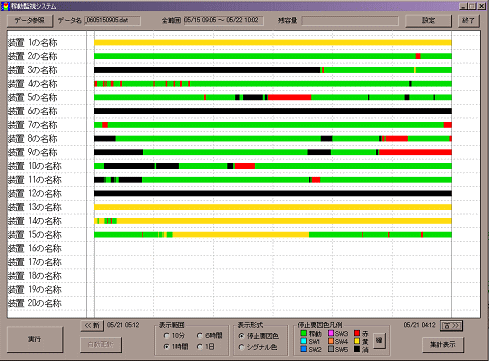Show totals with 集計表示 button

coord(443,344)
